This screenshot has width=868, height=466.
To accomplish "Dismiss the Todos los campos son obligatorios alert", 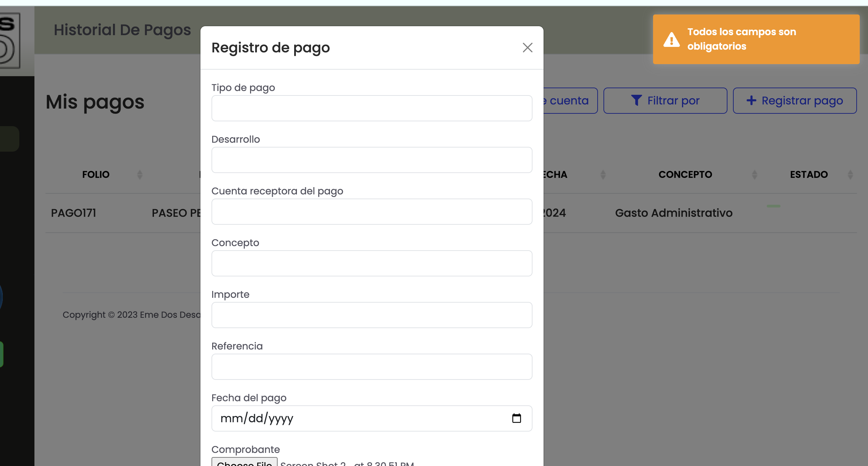I will (756, 39).
